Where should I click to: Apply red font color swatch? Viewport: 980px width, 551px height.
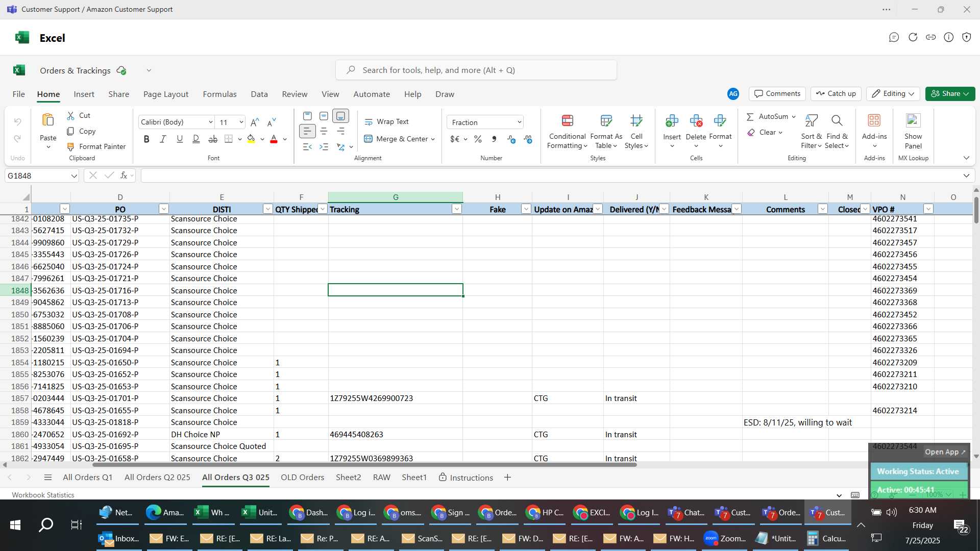coord(274,139)
